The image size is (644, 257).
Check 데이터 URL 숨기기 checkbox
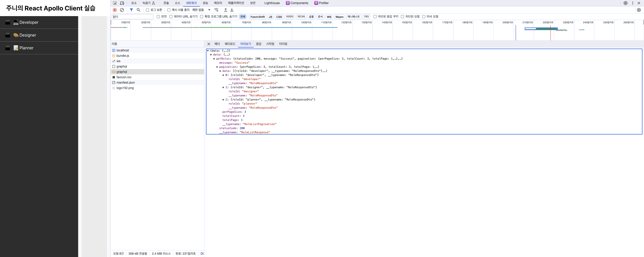pos(171,17)
